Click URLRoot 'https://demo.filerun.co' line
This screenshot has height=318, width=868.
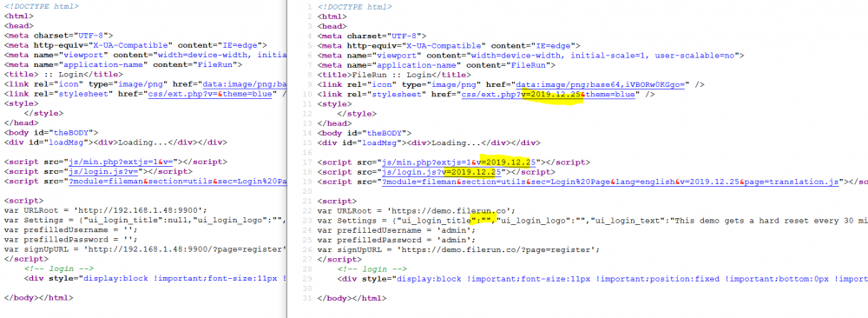(417, 210)
